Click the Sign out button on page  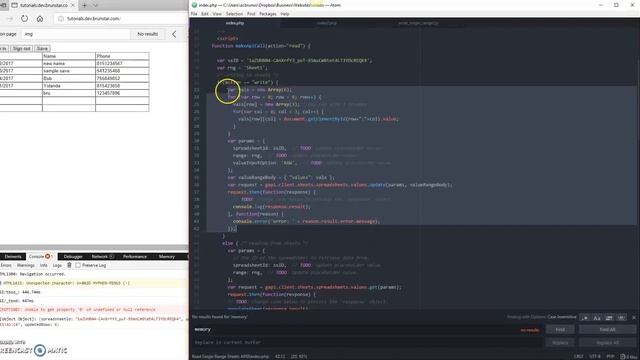pyautogui.click(x=22, y=48)
